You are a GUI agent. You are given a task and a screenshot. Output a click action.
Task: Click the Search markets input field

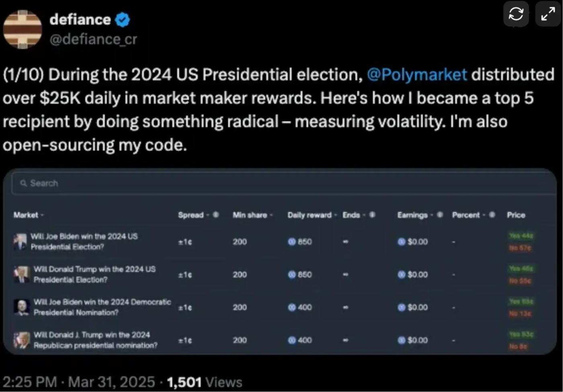(281, 183)
